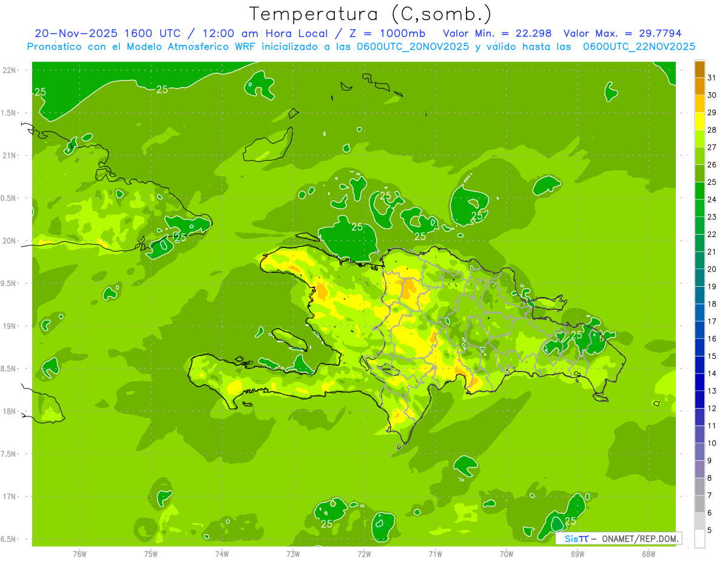Viewport: 728px width, 562px height.
Task: Click the legend swatch between 22 and 23
Action: 699,226
